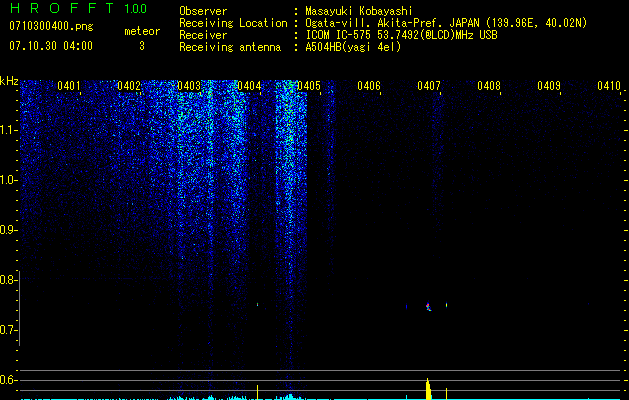The height and width of the screenshot is (400, 629).
Task: Select the 1.0.0 version number
Action: click(136, 8)
